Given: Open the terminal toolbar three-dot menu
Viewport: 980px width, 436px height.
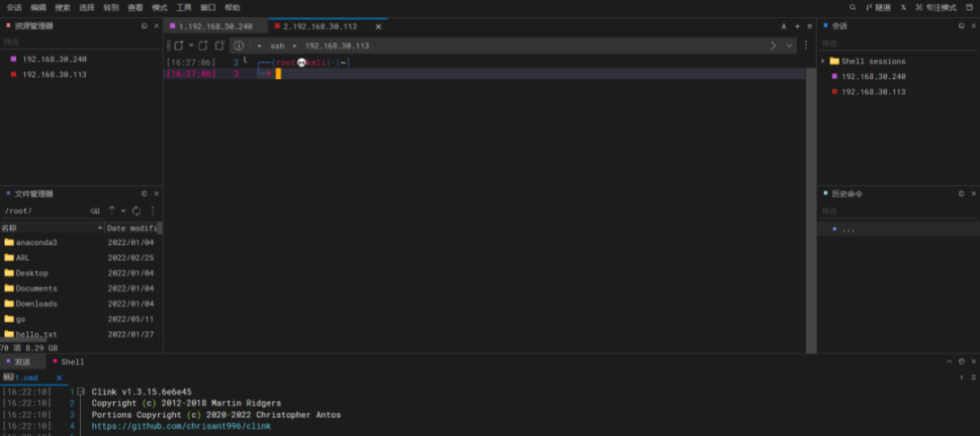Looking at the screenshot, I should 806,46.
